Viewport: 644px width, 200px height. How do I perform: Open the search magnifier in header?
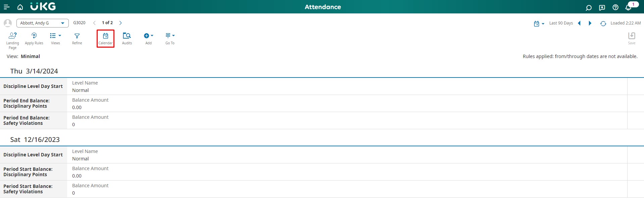588,7
